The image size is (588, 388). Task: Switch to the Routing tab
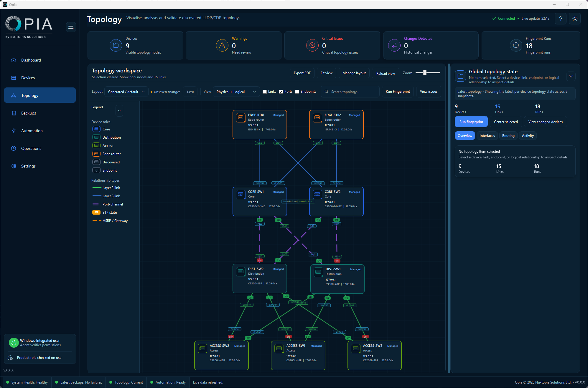point(508,136)
